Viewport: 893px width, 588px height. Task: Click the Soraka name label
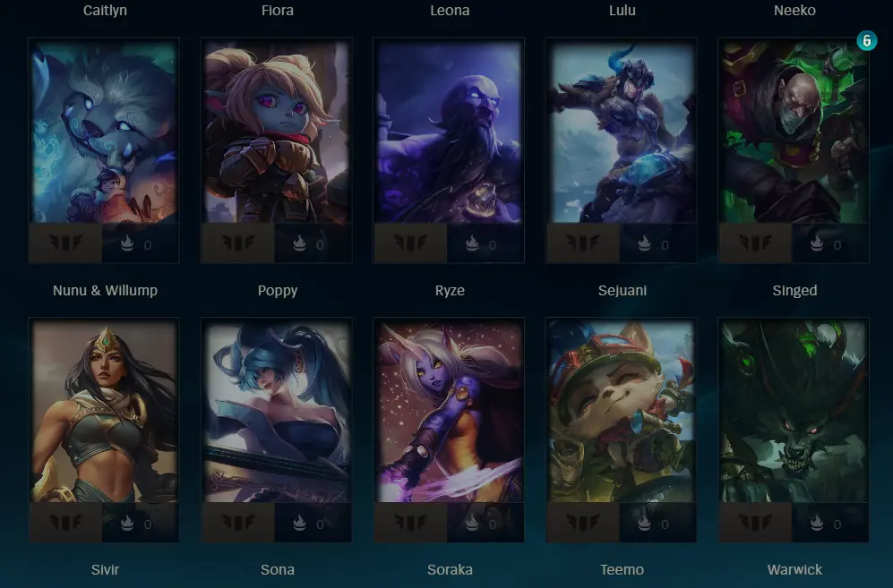(450, 570)
